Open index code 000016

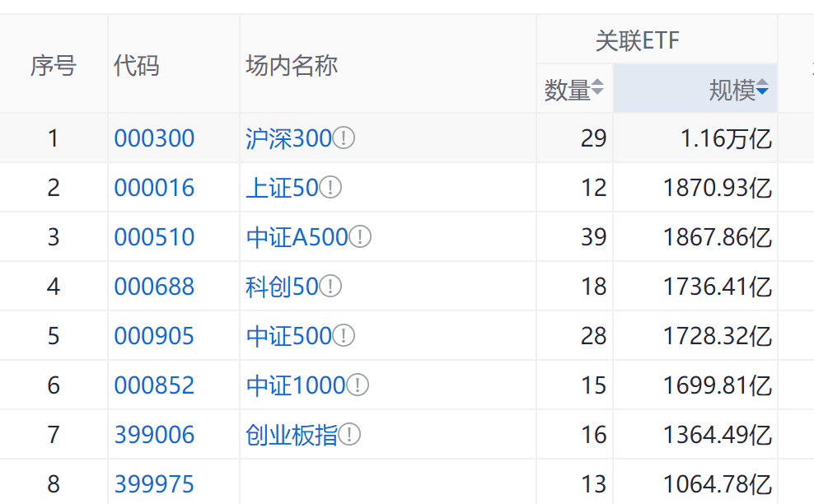154,188
